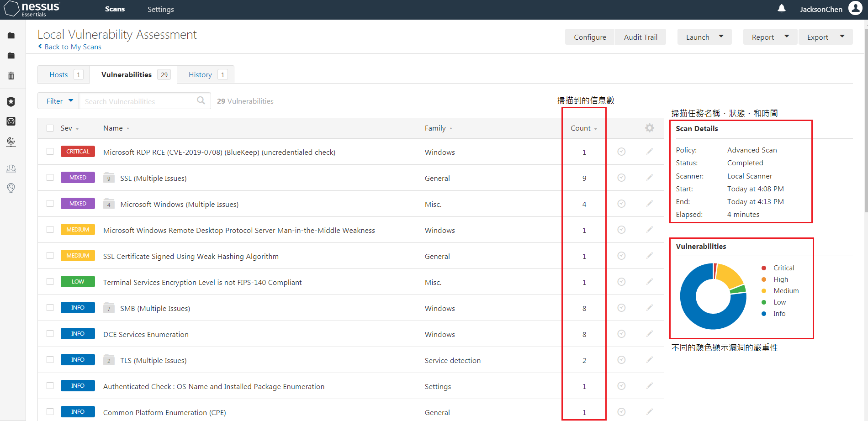Sort table by Sev column
Screen dimensions: 868x421
(69, 128)
